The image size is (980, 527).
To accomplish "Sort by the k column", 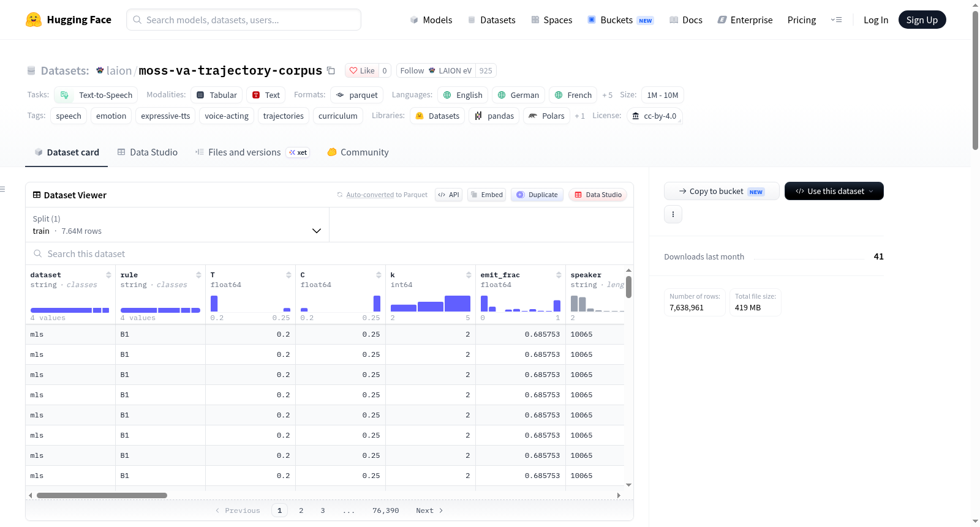I will tap(469, 275).
